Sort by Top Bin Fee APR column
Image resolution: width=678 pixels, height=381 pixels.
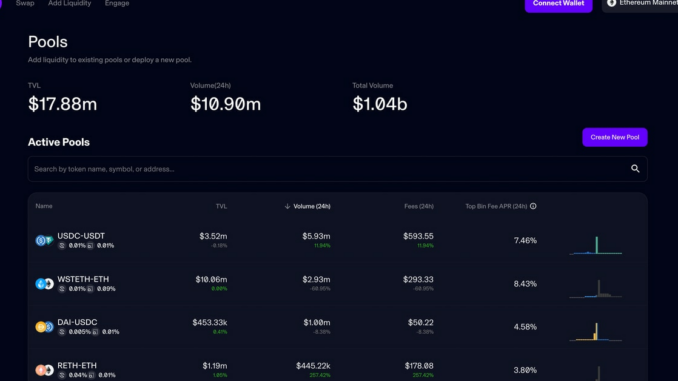496,206
